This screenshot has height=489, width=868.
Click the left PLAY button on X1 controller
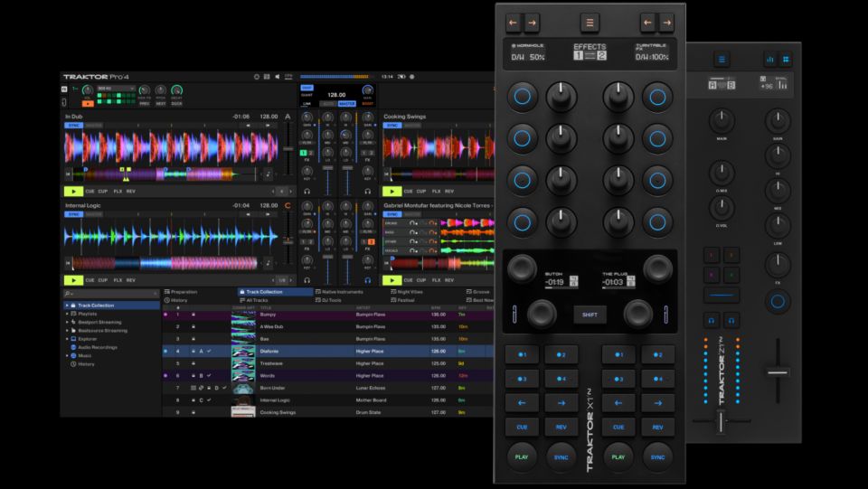pos(522,457)
